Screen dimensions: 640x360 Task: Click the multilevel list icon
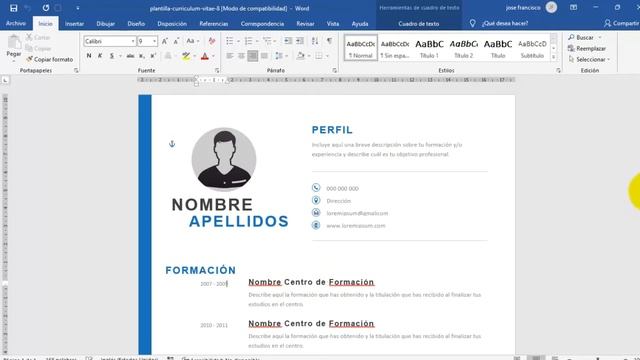tap(267, 41)
